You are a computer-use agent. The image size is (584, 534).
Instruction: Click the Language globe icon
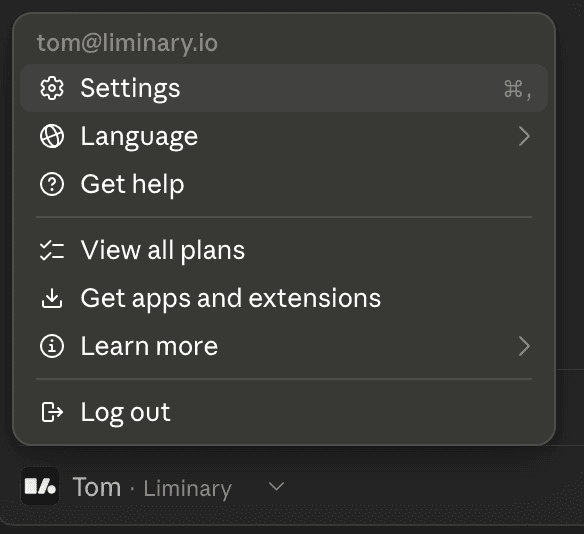(52, 136)
